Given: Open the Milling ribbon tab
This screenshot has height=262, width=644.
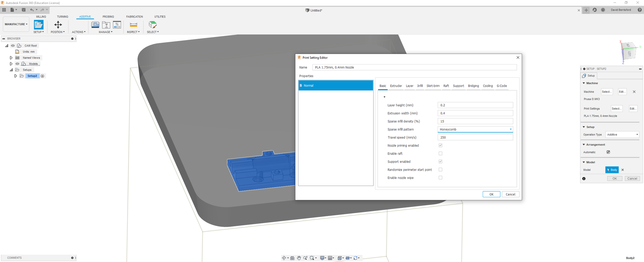Looking at the screenshot, I should coord(41,17).
